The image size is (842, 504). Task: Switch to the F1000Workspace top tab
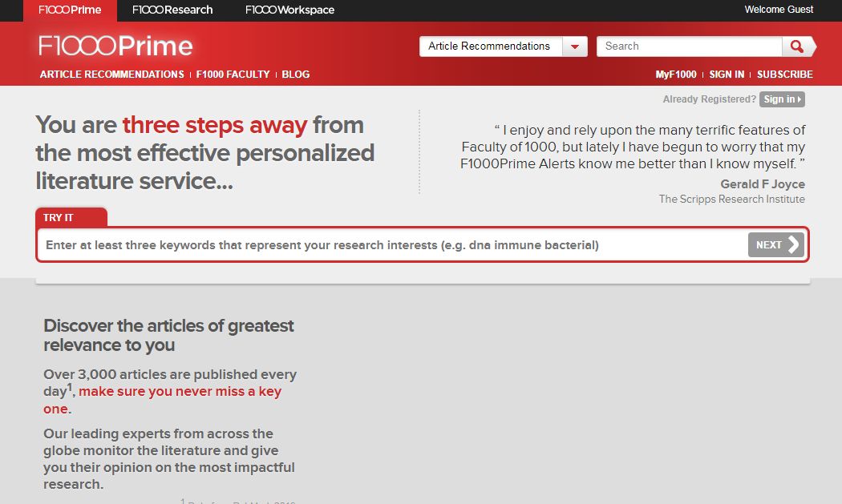(x=289, y=10)
